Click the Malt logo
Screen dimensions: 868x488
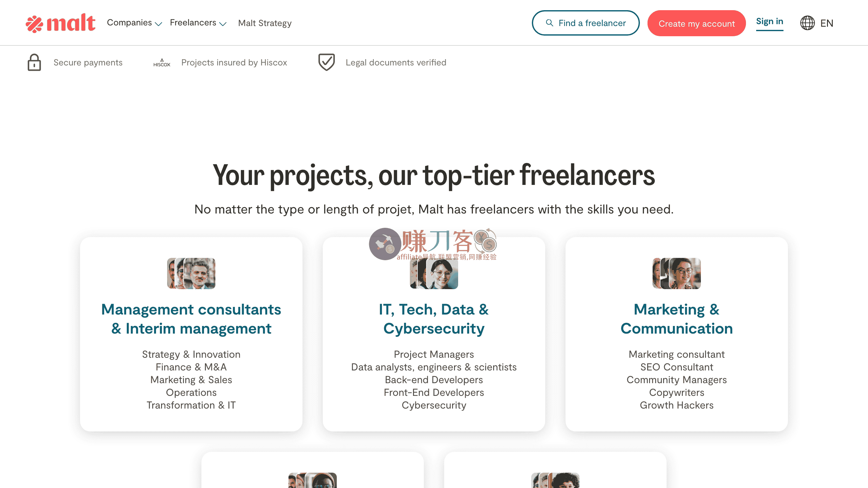(61, 23)
